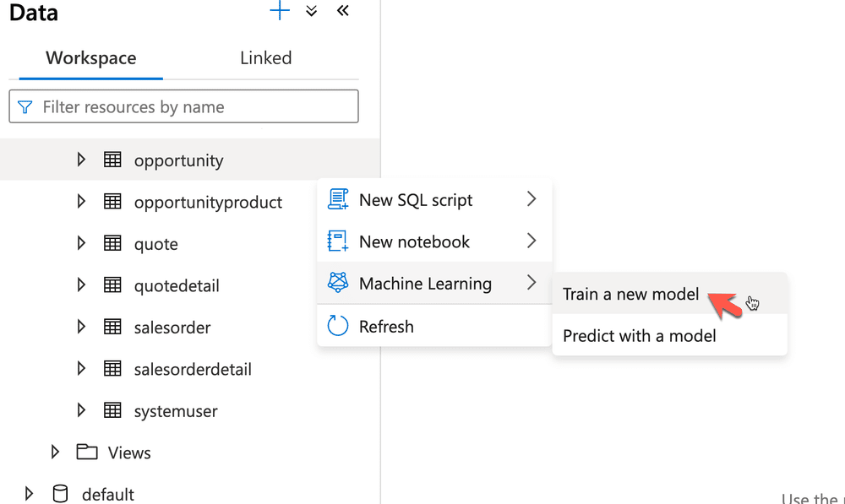This screenshot has height=504, width=845.
Task: Switch to the Linked tab
Action: point(265,57)
